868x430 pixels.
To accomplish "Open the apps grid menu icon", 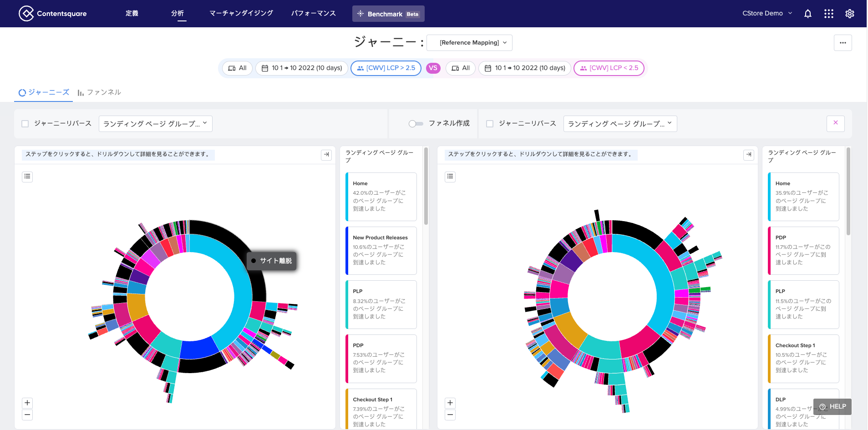I will (828, 14).
